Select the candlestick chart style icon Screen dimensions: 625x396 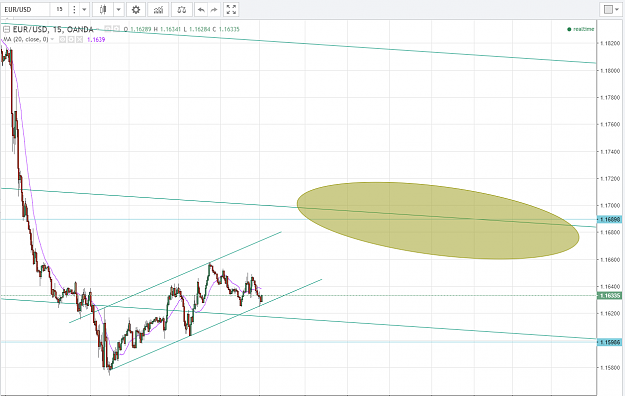tap(103, 10)
